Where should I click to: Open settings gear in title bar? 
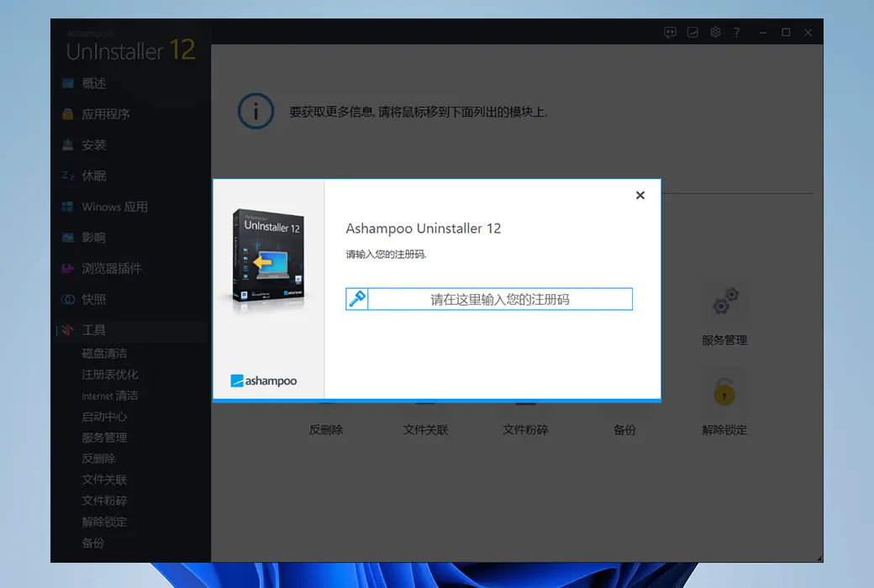(715, 32)
